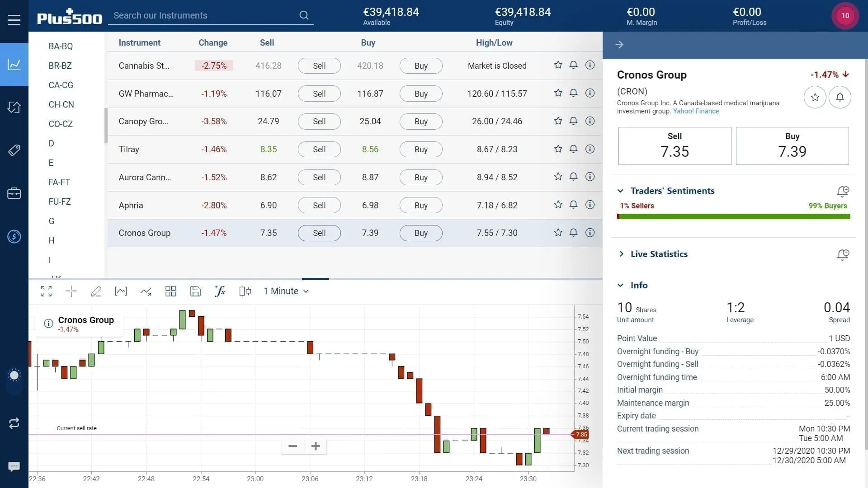
Task: Select the crosshair chart tool
Action: [x=71, y=291]
